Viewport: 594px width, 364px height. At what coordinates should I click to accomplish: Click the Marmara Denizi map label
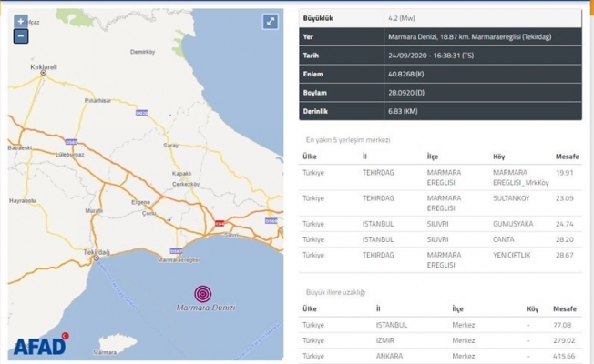[x=205, y=308]
